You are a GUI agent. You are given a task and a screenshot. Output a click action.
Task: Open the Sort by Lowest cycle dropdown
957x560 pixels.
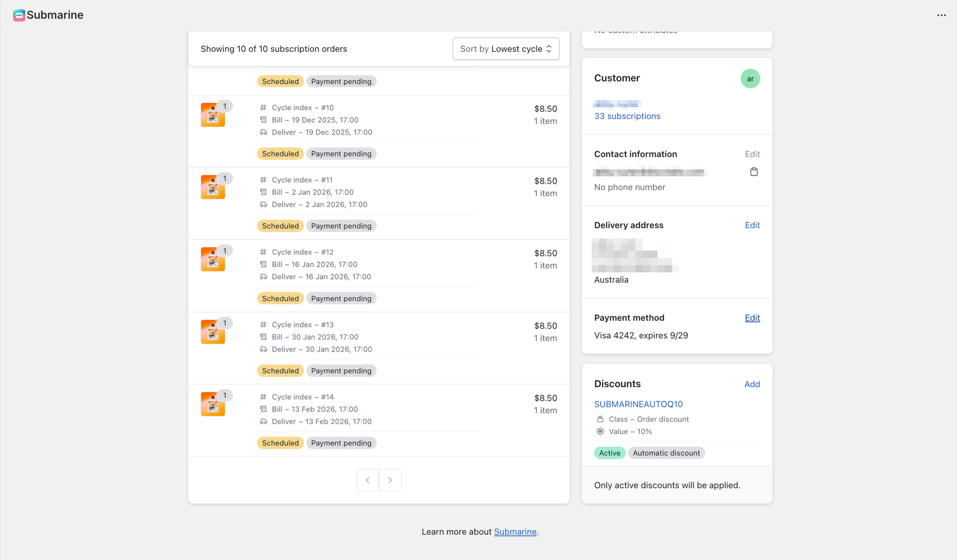(x=506, y=49)
